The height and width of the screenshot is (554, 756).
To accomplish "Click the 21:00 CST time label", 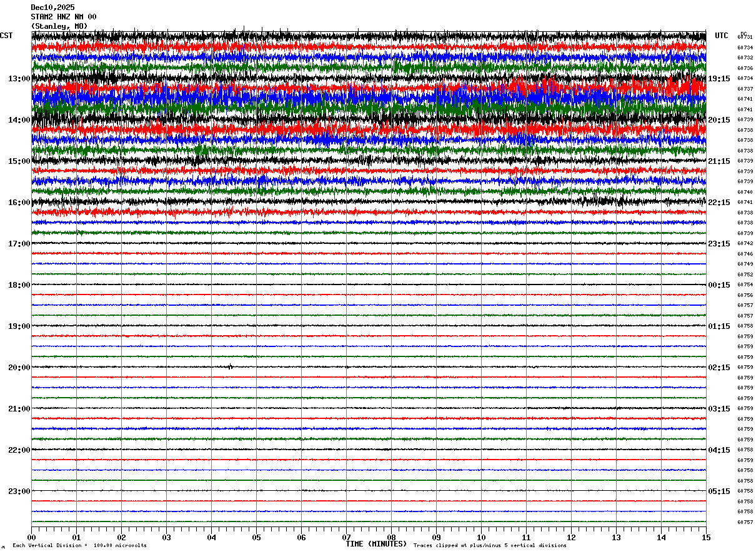I will (x=19, y=409).
